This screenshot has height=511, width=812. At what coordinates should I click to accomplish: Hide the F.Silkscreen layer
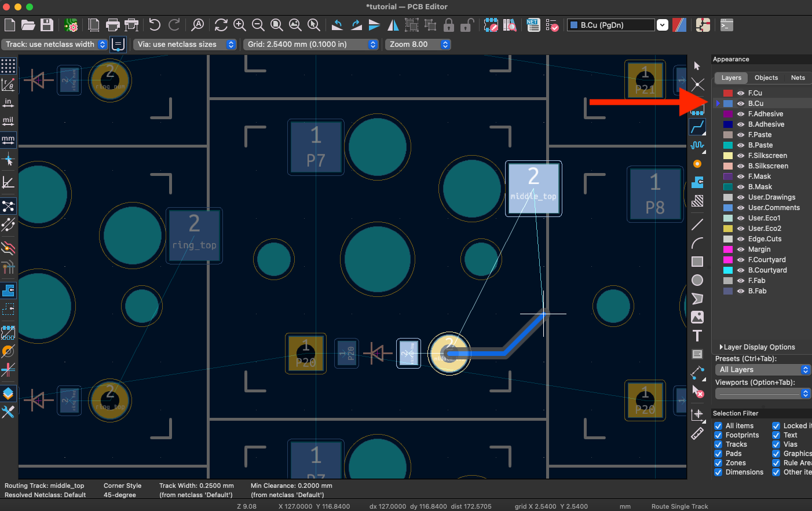point(742,155)
